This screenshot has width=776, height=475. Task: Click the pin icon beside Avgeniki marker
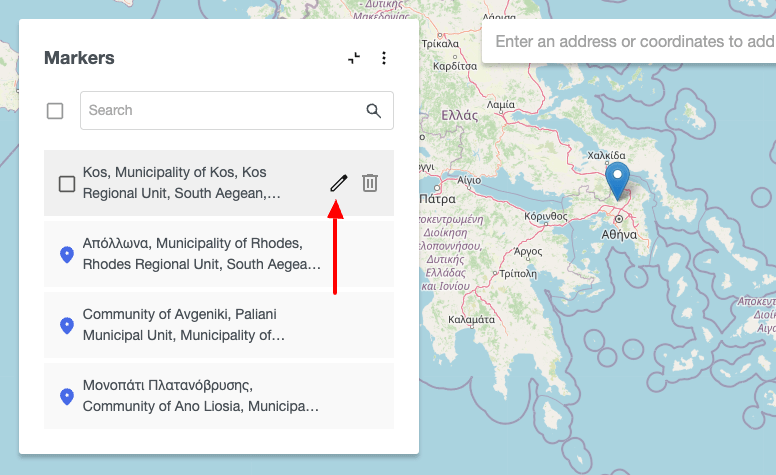(x=67, y=326)
